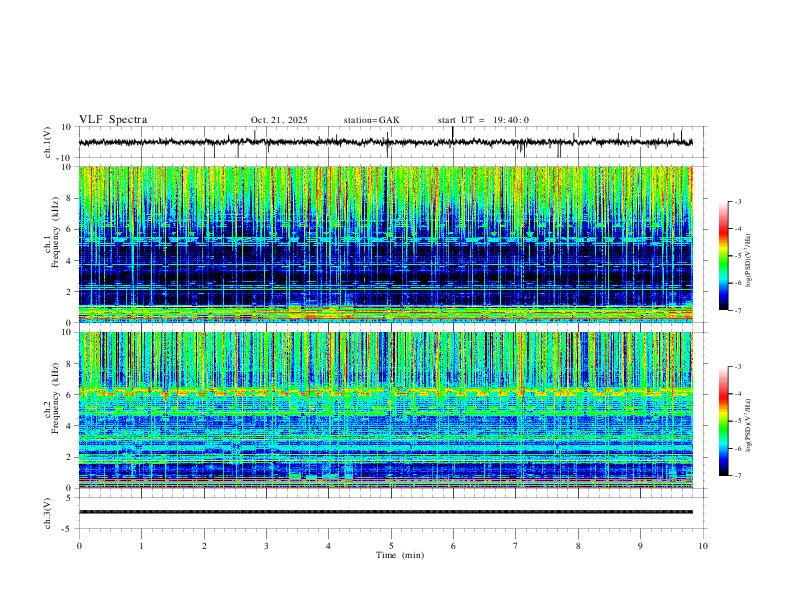Click the ch.2 color scale bar
The width and height of the screenshot is (792, 612).
[723, 421]
